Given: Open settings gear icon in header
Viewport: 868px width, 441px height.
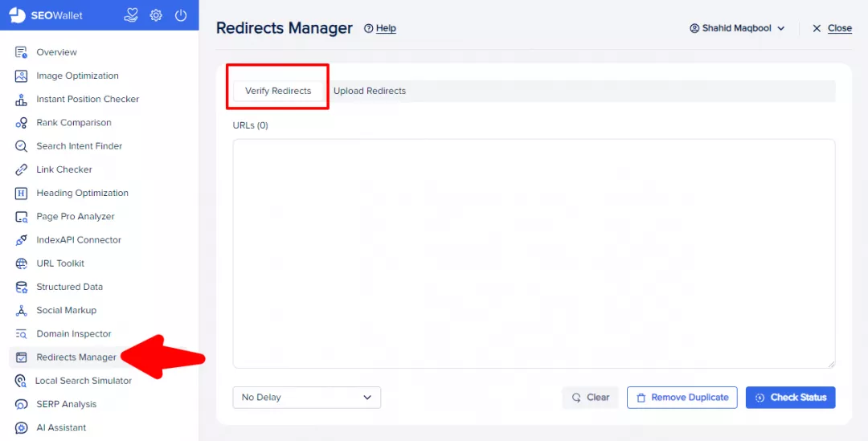Looking at the screenshot, I should [x=156, y=15].
